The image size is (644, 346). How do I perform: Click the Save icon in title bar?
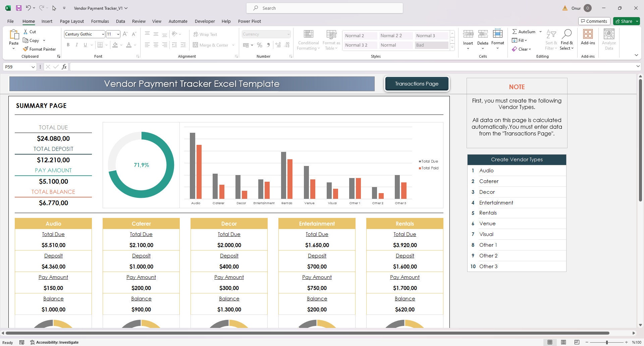point(18,8)
